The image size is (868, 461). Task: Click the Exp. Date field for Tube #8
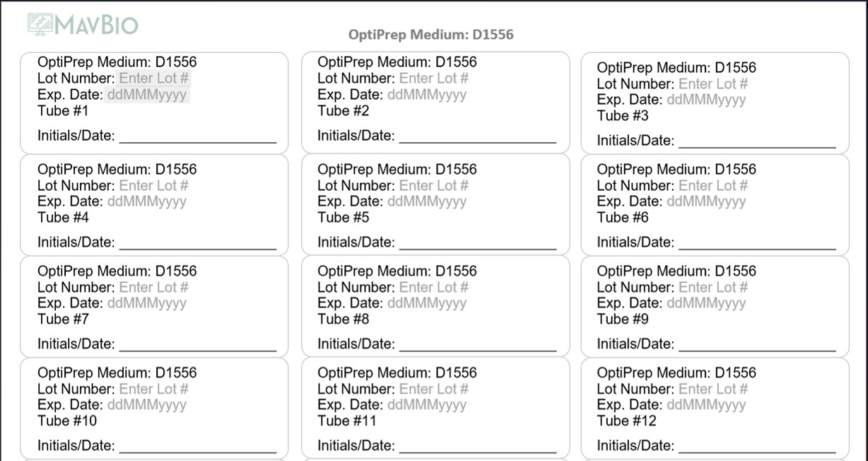pyautogui.click(x=426, y=303)
